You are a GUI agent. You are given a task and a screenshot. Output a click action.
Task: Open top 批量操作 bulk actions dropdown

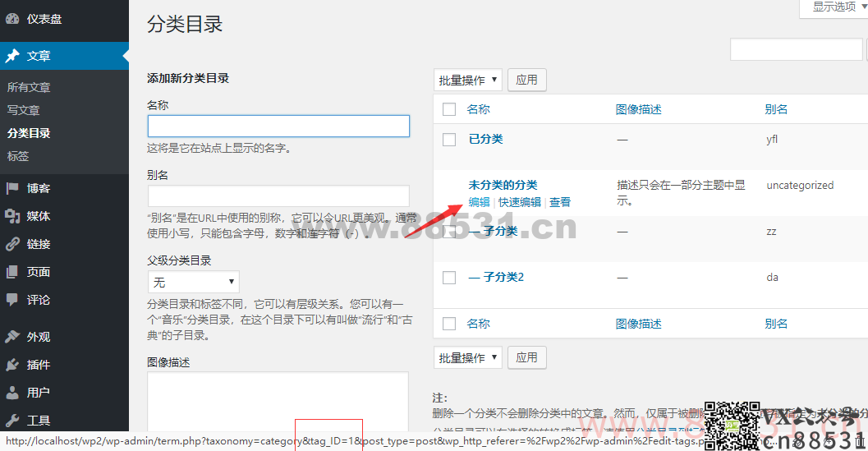click(x=468, y=81)
